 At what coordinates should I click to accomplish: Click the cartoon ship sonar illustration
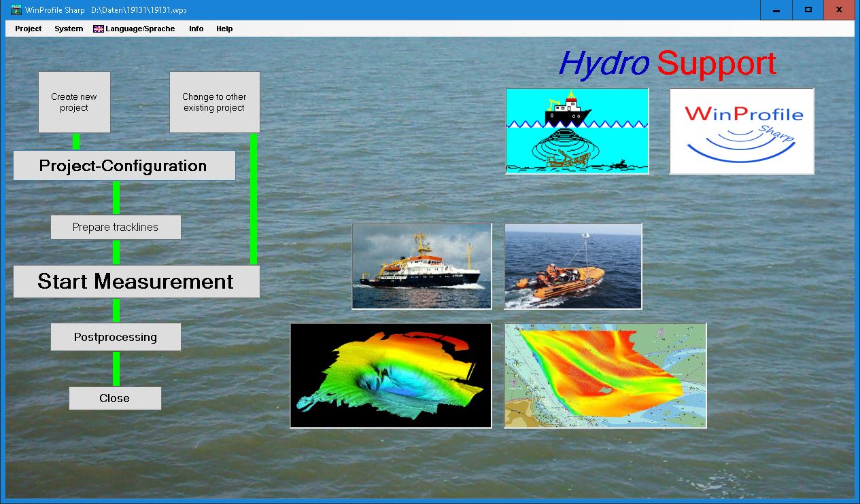(x=577, y=131)
